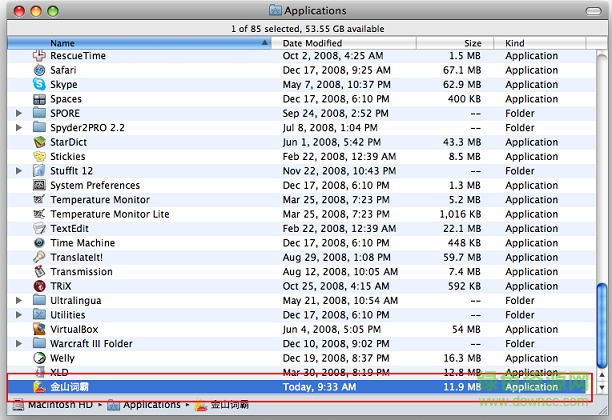
Task: Select the Temperature Monitor Lite row
Action: point(110,214)
